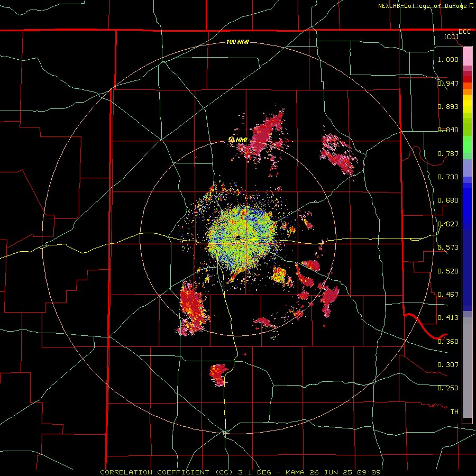The image size is (476, 476).
Task: Select the 0.253 scale value
Action: point(448,388)
